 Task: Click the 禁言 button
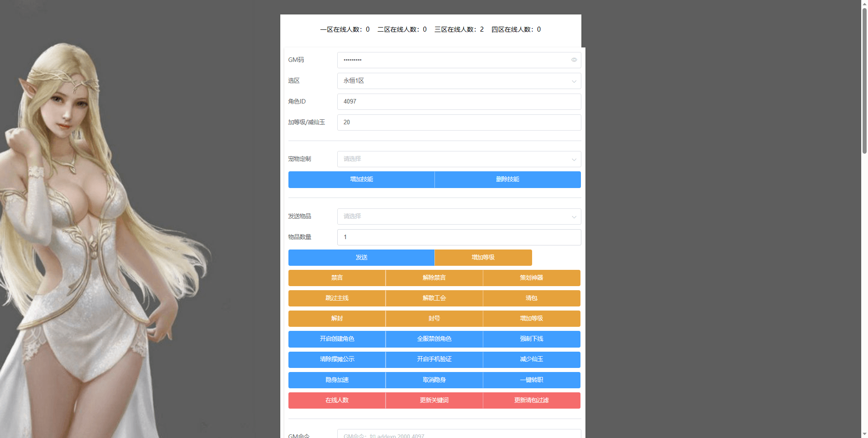337,278
